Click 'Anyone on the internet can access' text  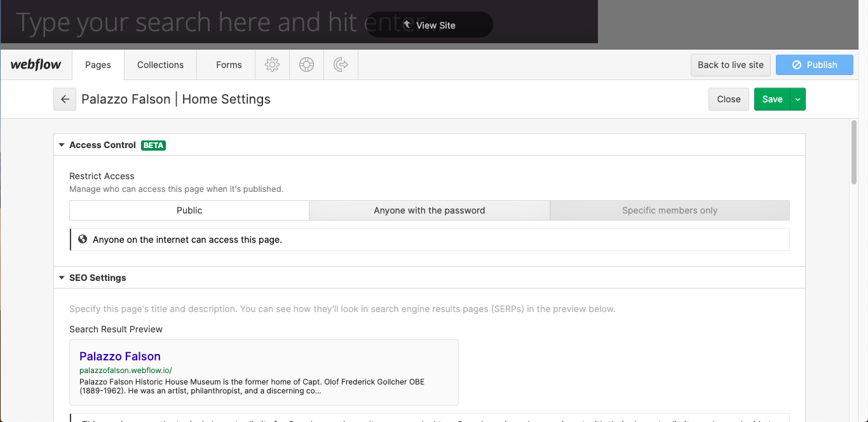tap(187, 240)
